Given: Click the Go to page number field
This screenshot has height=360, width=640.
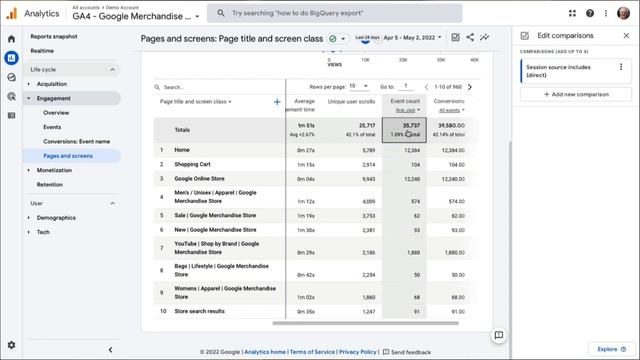Looking at the screenshot, I should point(406,86).
